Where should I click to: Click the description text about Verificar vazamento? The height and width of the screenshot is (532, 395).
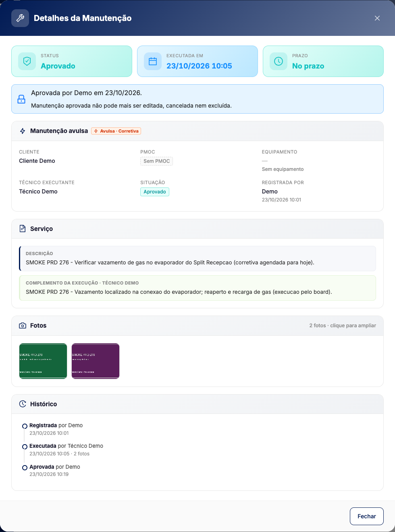170,262
